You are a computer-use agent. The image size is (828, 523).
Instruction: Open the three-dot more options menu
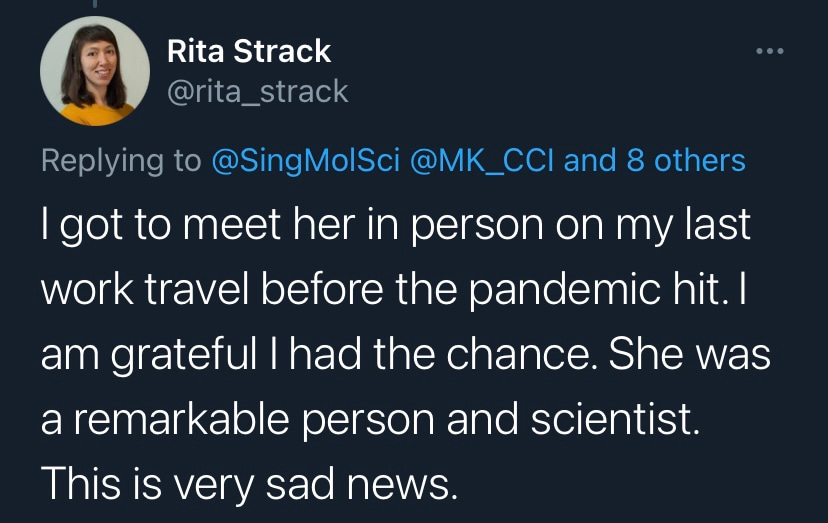pos(768,50)
